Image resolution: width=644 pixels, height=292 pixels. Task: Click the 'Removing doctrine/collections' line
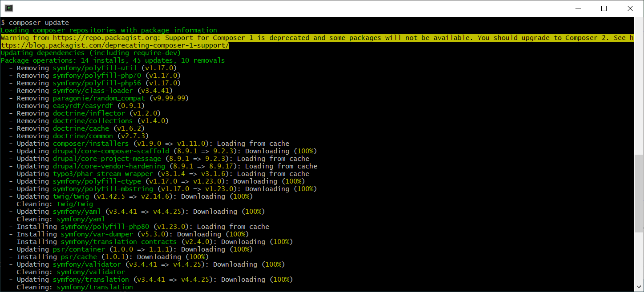pos(89,121)
